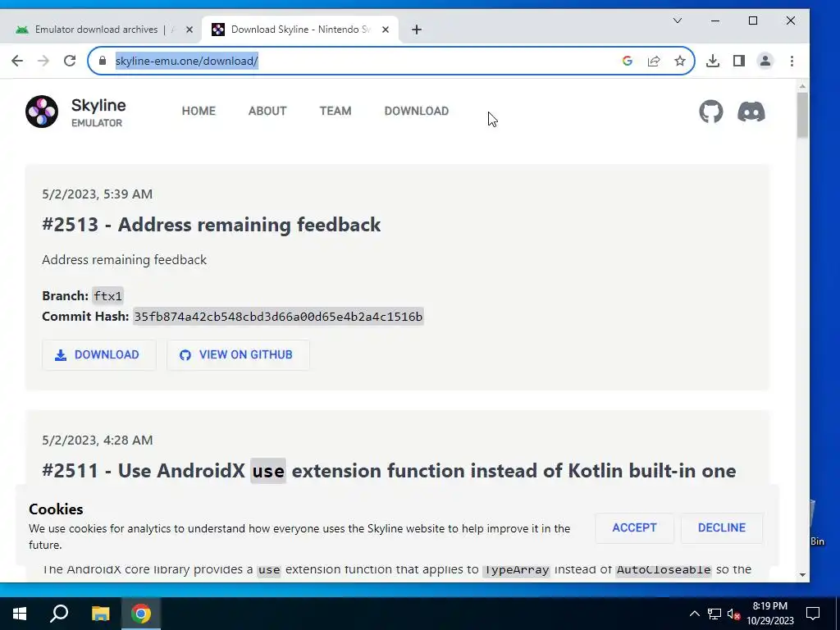Select the Download Skyline tab

click(300, 30)
